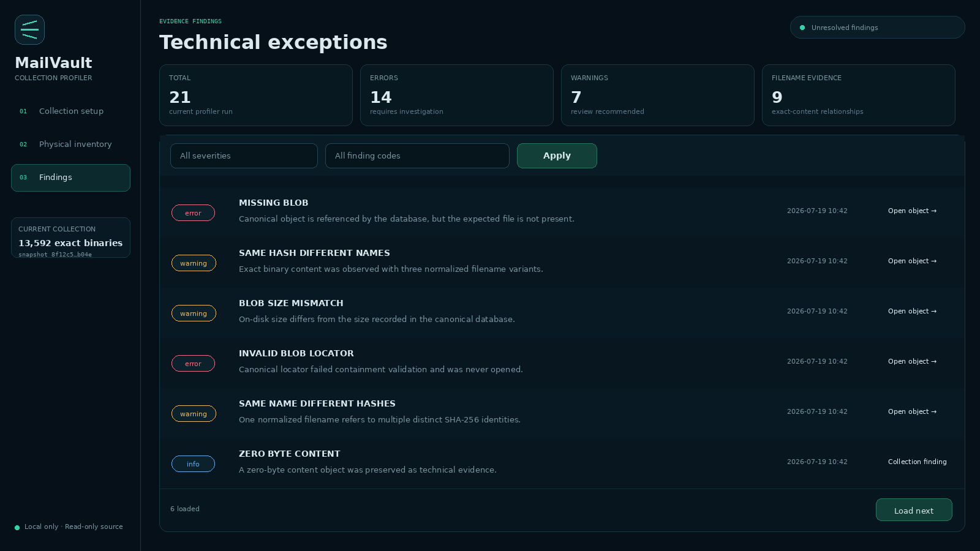Go to Collection setup in sidebar
Image resolution: width=980 pixels, height=551 pixels.
[x=70, y=111]
